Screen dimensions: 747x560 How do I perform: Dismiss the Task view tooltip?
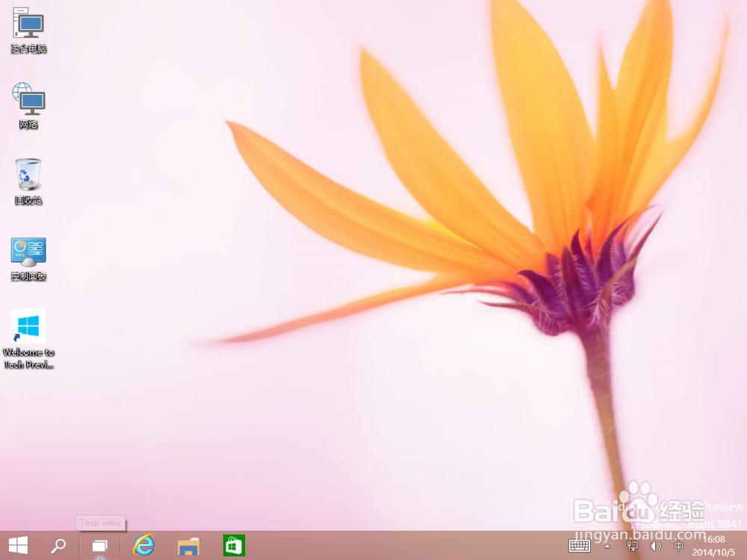pyautogui.click(x=99, y=523)
